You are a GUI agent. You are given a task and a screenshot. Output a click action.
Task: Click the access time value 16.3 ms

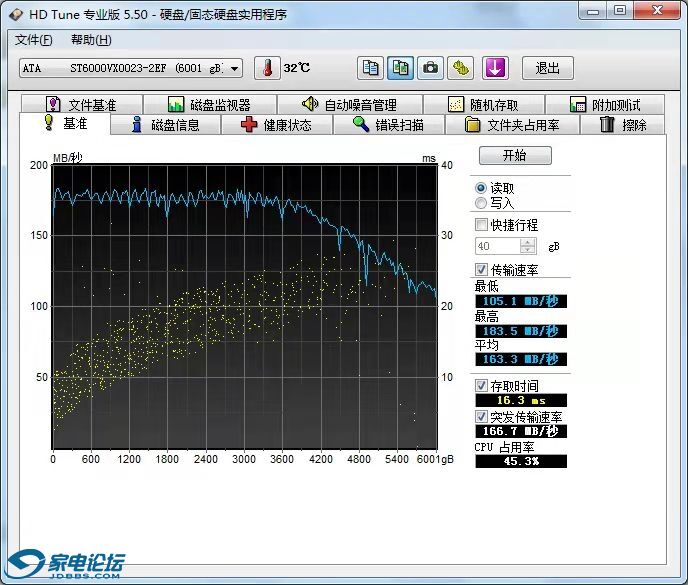[x=521, y=400]
